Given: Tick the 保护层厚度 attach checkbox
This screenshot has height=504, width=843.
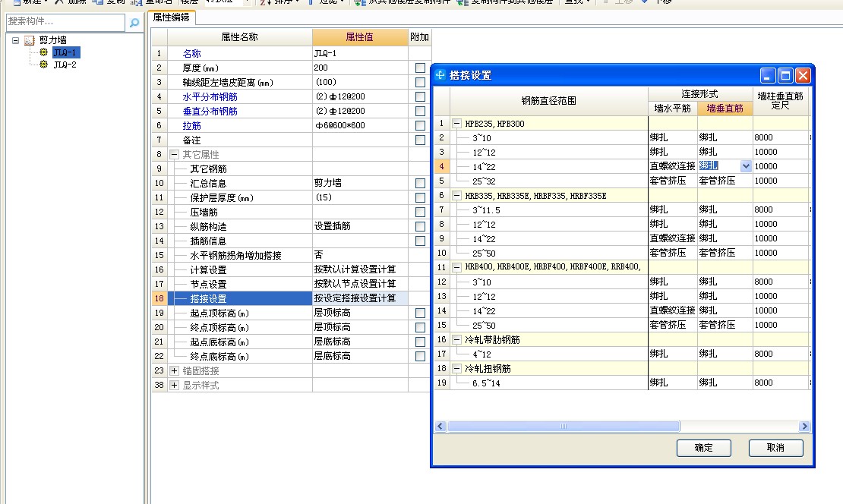Looking at the screenshot, I should 420,198.
